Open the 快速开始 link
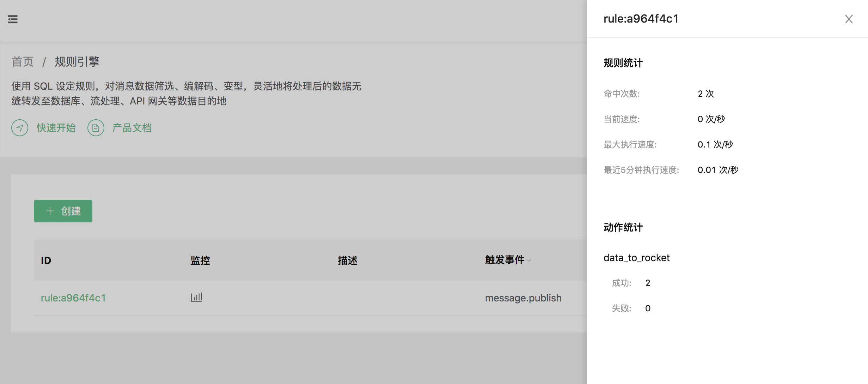This screenshot has height=384, width=868. click(x=56, y=128)
